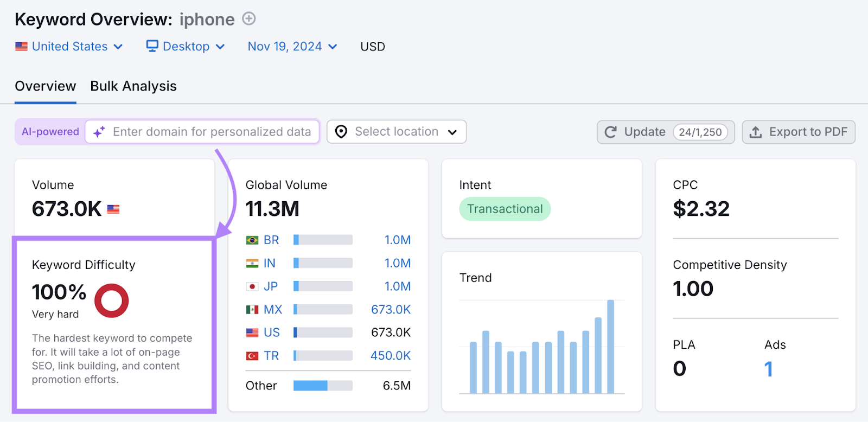Click the AI sparkle icon in domain field
Viewport: 868px width, 422px height.
pos(99,132)
